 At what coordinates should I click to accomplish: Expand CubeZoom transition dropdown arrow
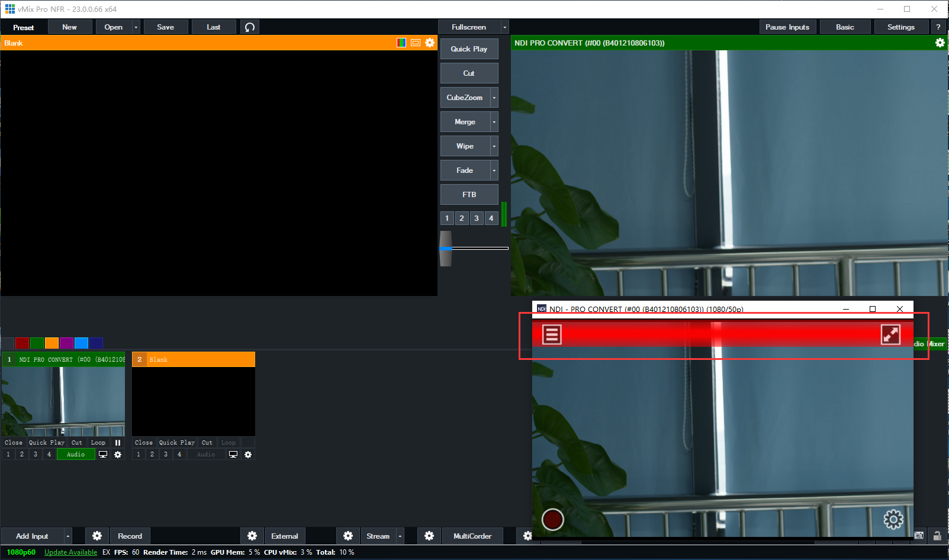pos(494,98)
